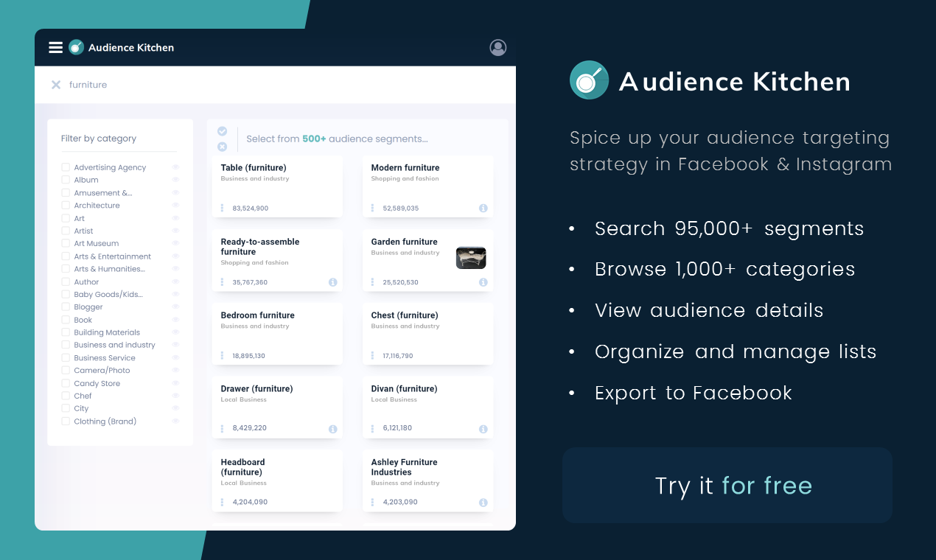Screen dimensions: 936x560
Task: Toggle eye icon for Book category
Action: [x=175, y=320]
